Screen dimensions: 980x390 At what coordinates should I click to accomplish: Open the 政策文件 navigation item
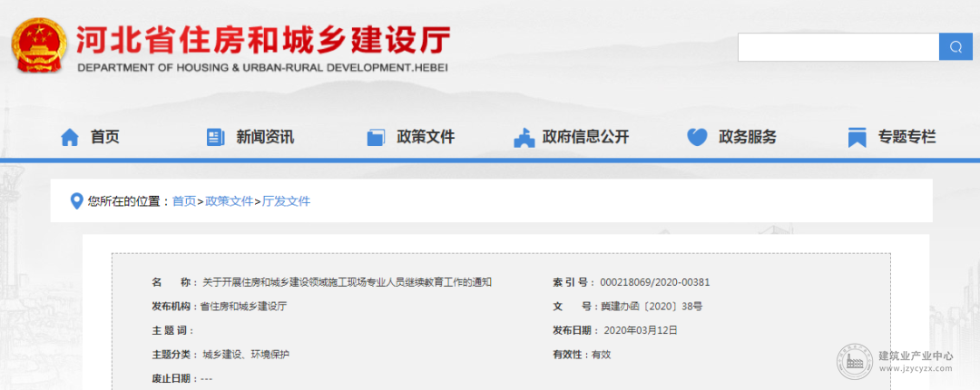tap(426, 137)
